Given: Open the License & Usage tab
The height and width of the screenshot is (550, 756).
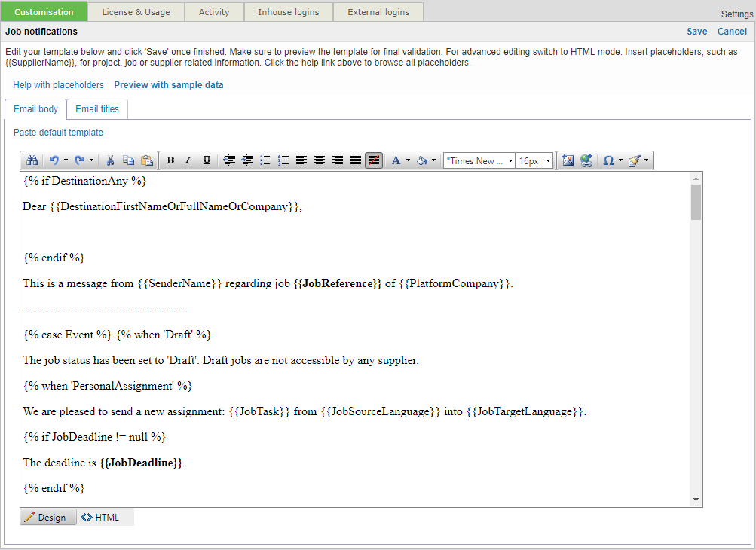Looking at the screenshot, I should tap(136, 12).
